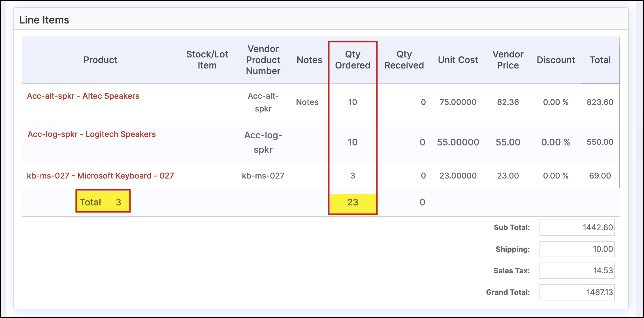Click the Vendor Product Number column header

pyautogui.click(x=263, y=60)
